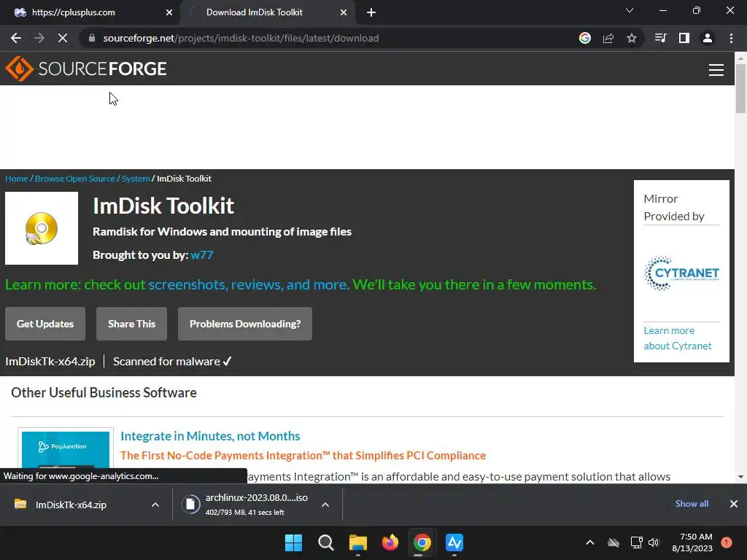The width and height of the screenshot is (747, 560).
Task: Open Learn more about Cytranet link
Action: click(678, 338)
